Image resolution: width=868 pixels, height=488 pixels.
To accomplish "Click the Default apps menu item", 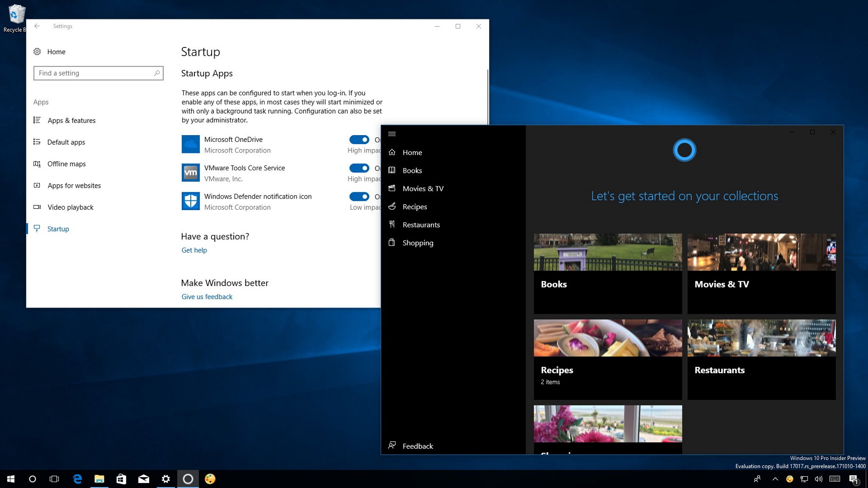I will coord(66,142).
